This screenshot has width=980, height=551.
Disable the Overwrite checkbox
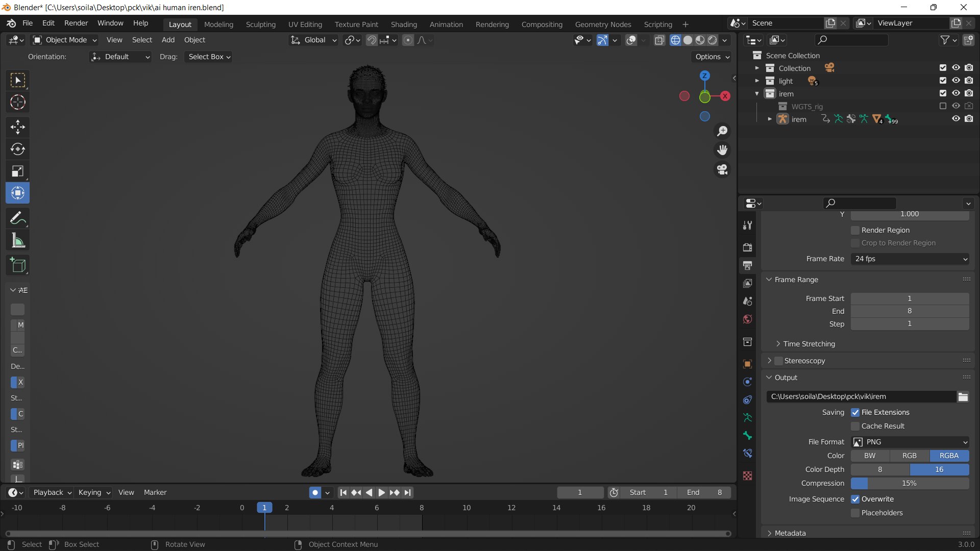tap(855, 499)
